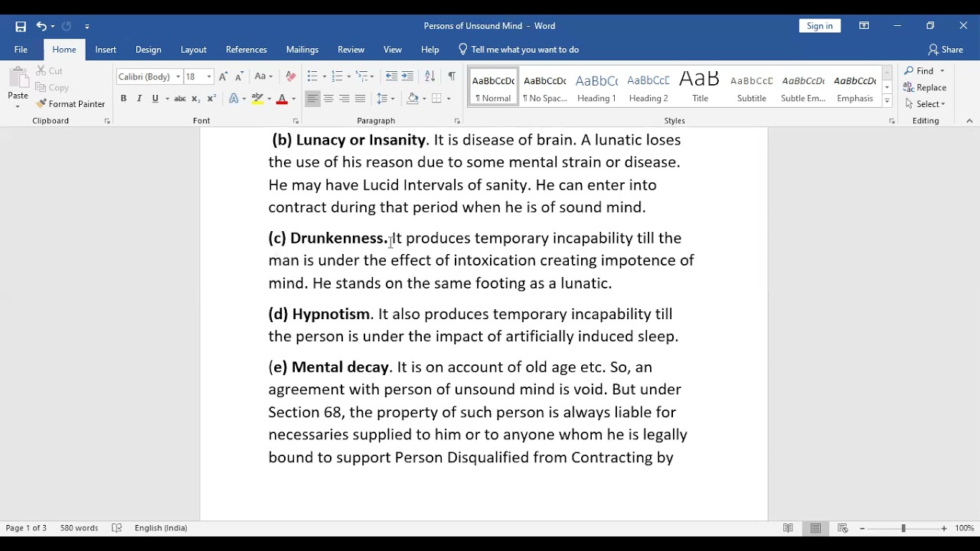Viewport: 980px width, 551px height.
Task: Open Read Mode view in status bar
Action: [788, 528]
